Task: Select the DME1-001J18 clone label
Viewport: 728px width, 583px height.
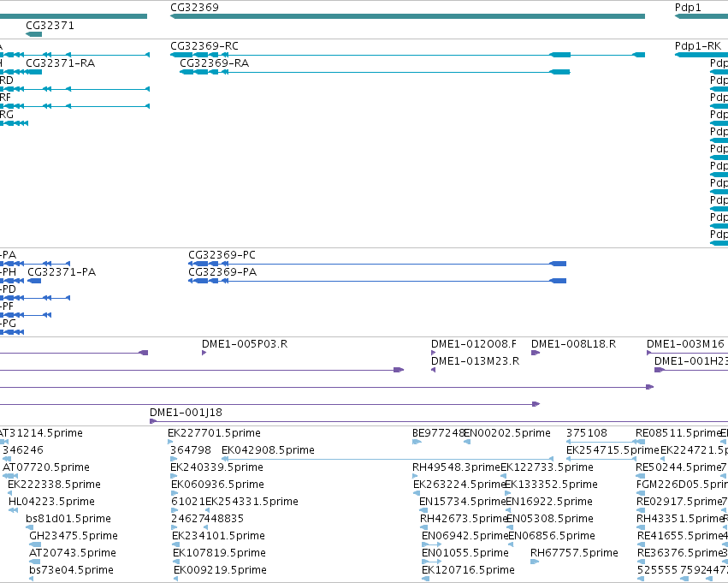Action: coord(186,413)
